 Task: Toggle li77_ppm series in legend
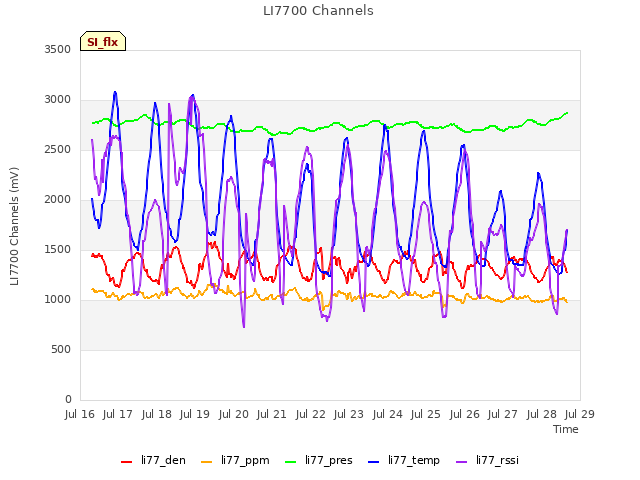235,460
